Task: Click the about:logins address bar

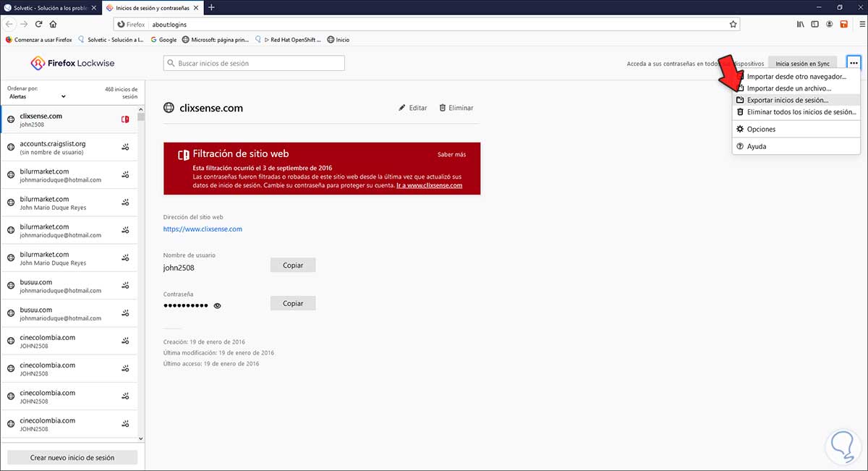Action: coord(427,24)
